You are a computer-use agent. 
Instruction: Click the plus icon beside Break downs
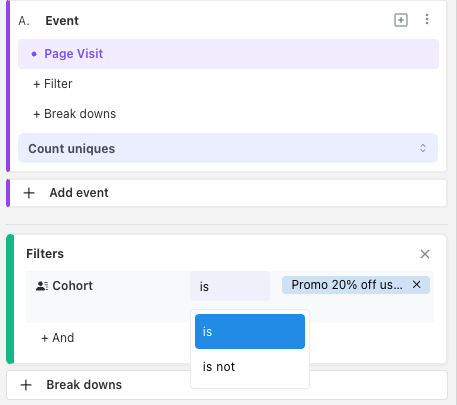coord(26,385)
